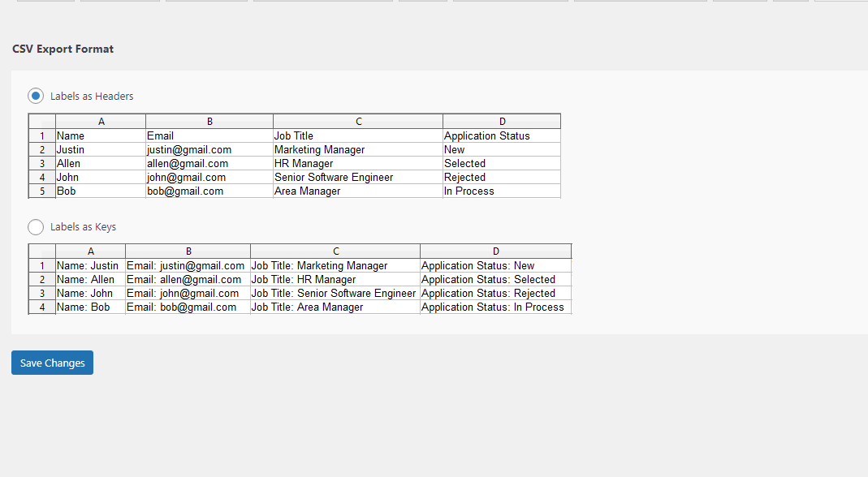The height and width of the screenshot is (477, 868).
Task: Click the 'Senior Software Engineer' cell in first table
Action: 334,178
